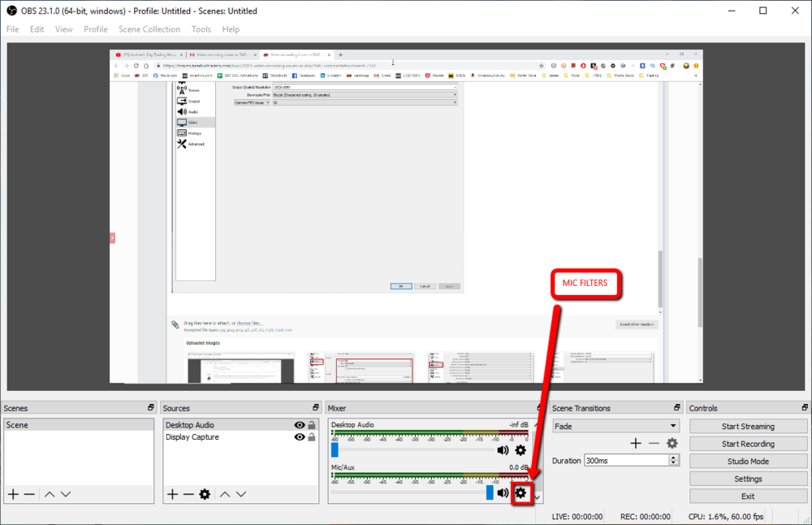812x525 pixels.
Task: Click the Studio Mode button
Action: (x=748, y=462)
